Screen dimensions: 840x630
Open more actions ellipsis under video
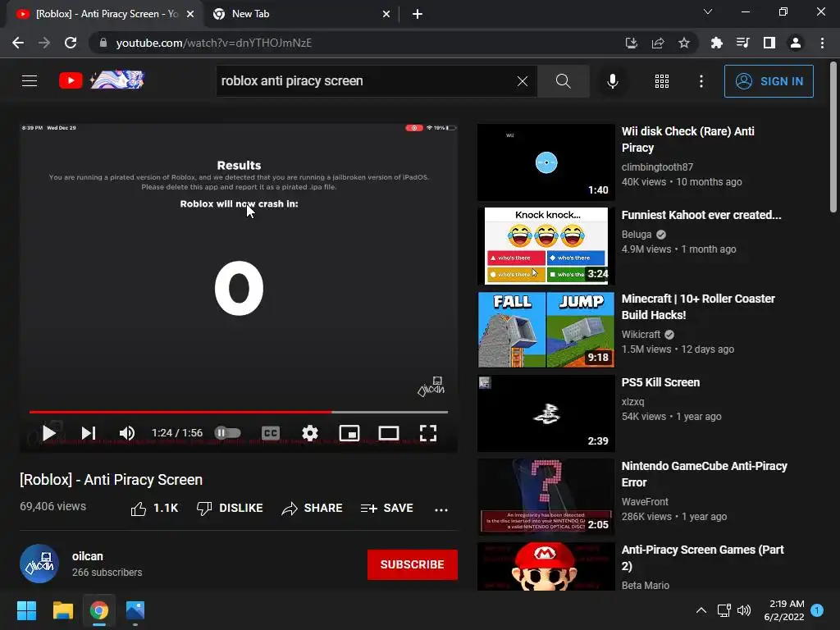[x=441, y=509]
